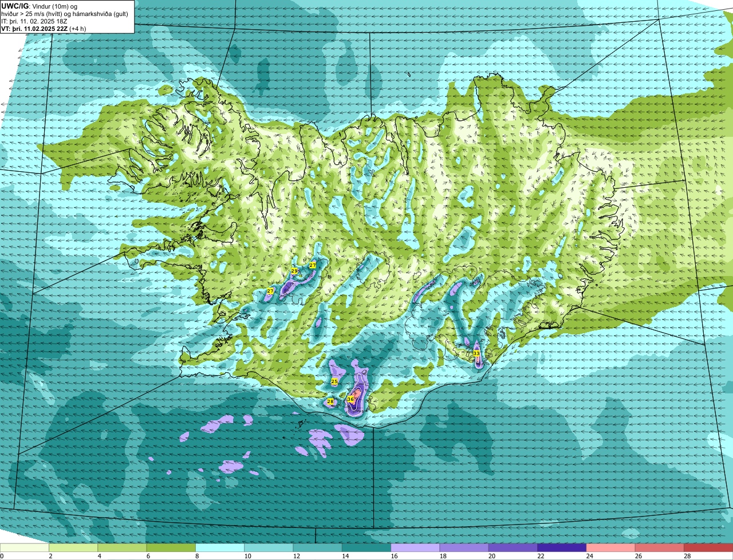Choose the medium teal 12–14 color bar swatch

[x=318, y=547]
